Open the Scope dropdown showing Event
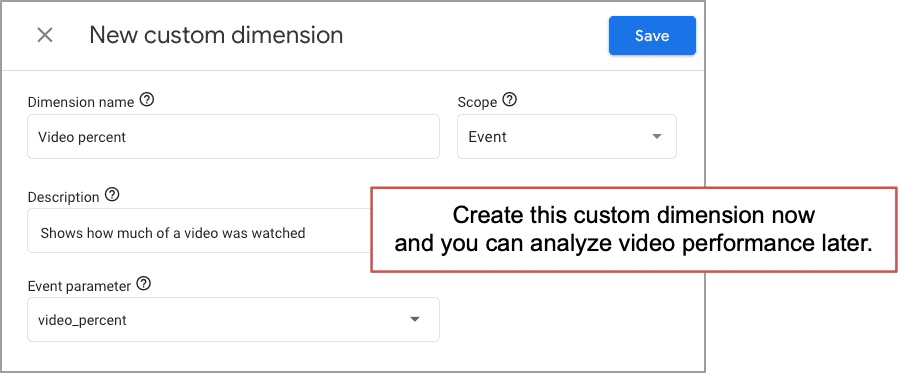Screen dimensions: 906x374 pyautogui.click(x=567, y=136)
